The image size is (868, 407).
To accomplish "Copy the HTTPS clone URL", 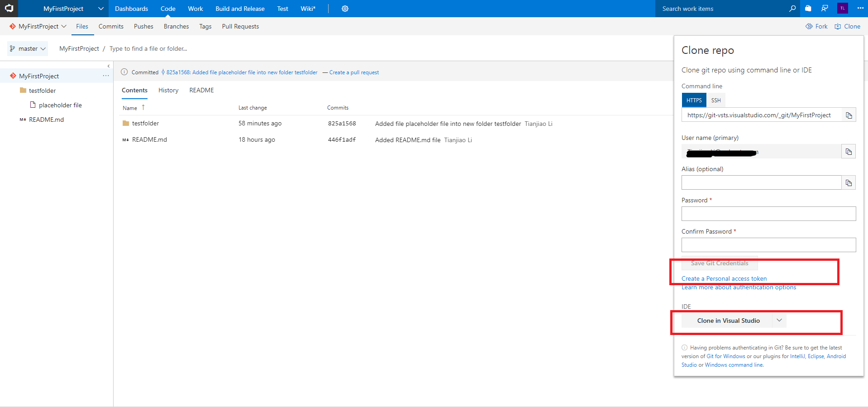I will point(849,115).
